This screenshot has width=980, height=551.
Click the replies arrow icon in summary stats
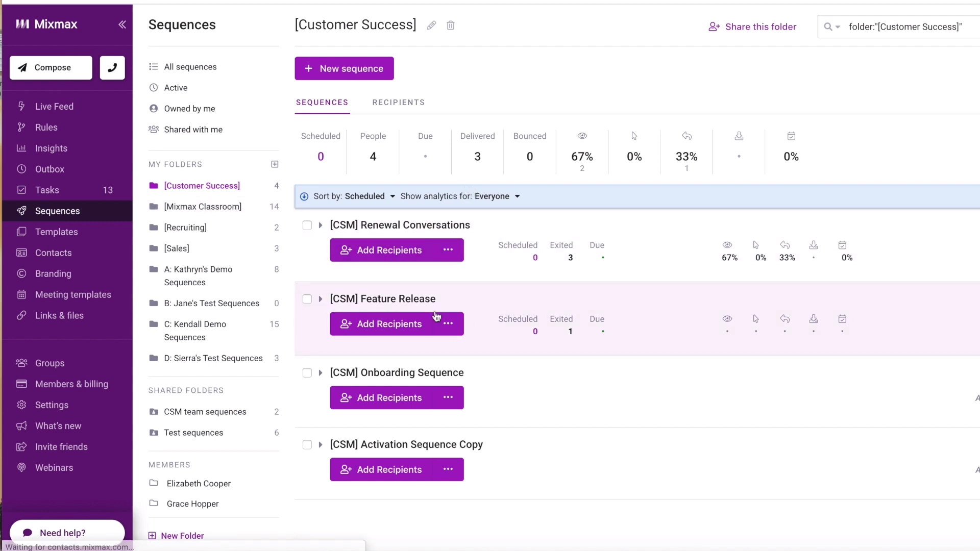click(687, 136)
